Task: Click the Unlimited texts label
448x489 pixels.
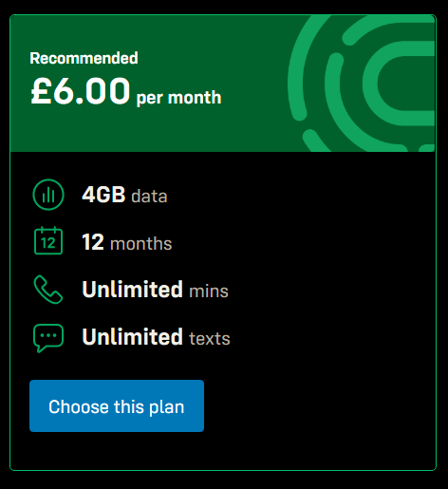Action: pyautogui.click(x=156, y=337)
